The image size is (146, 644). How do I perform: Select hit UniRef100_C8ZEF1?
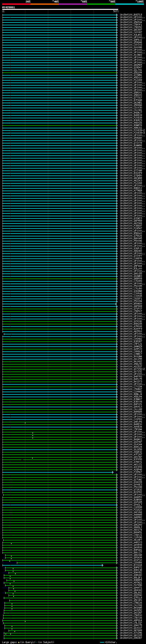131,299
